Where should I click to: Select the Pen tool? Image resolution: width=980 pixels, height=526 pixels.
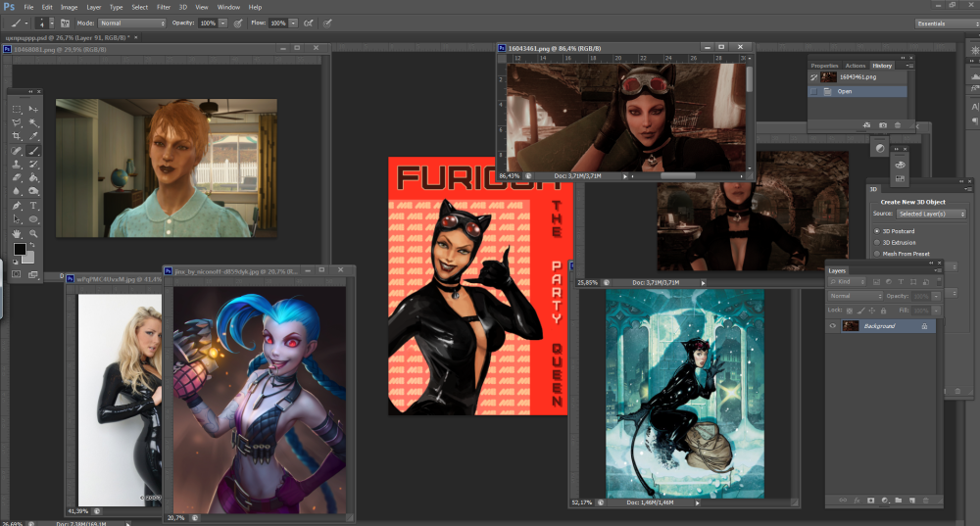pyautogui.click(x=17, y=206)
